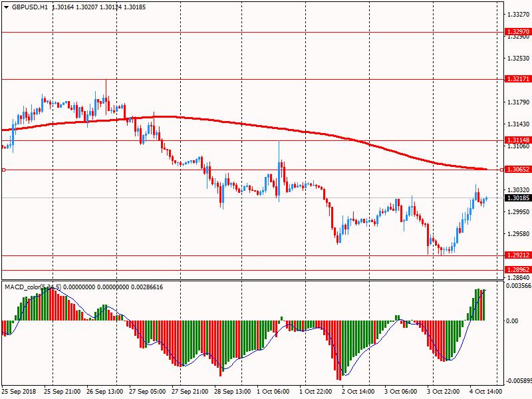This screenshot has width=532, height=399.
Task: Select the 1.32171 resistance level label
Action: pos(518,79)
